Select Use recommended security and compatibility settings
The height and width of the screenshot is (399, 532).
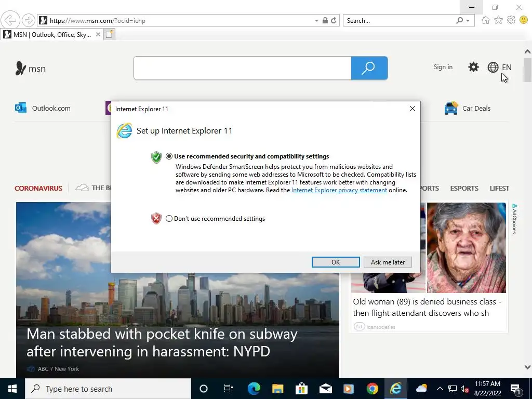point(169,156)
